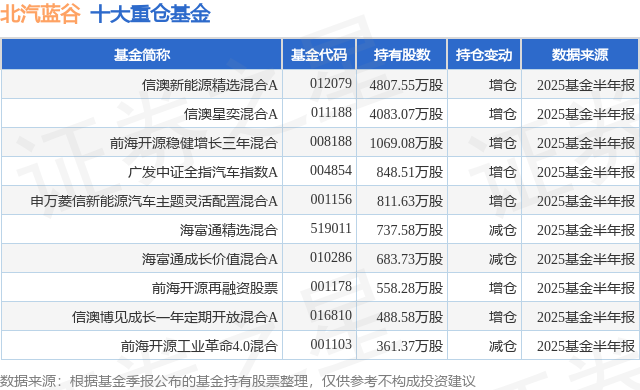Image resolution: width=640 pixels, height=390 pixels.
Task: Click the 持仓变动 column header
Action: tap(484, 54)
